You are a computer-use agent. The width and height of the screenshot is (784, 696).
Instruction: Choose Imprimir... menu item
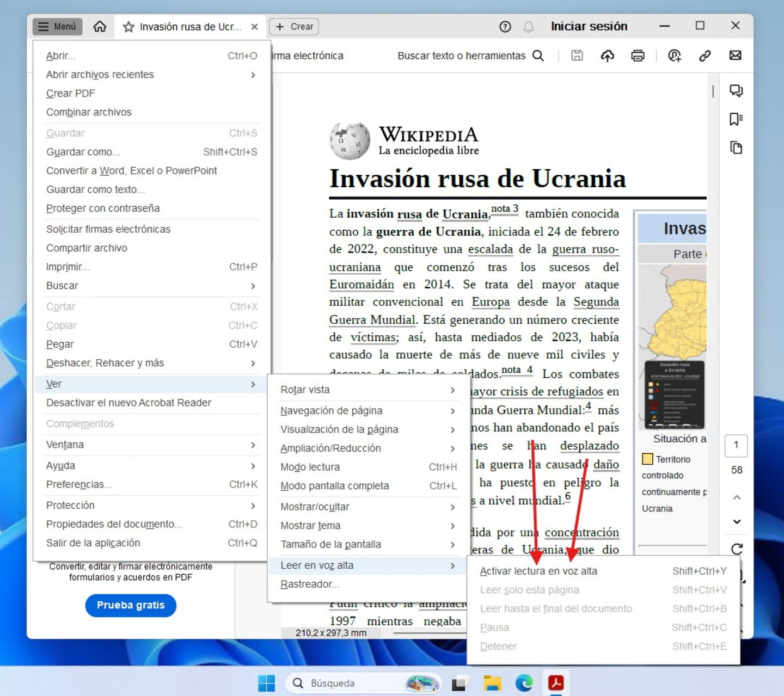coord(151,267)
